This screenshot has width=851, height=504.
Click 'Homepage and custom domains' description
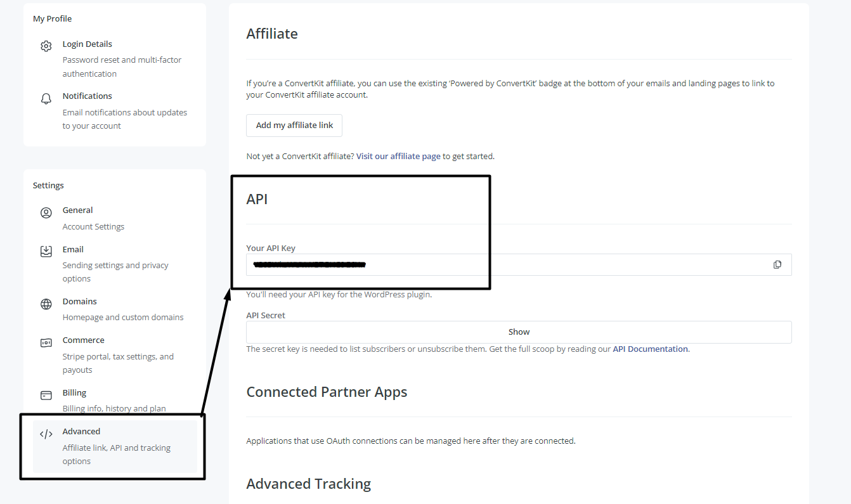pos(123,318)
